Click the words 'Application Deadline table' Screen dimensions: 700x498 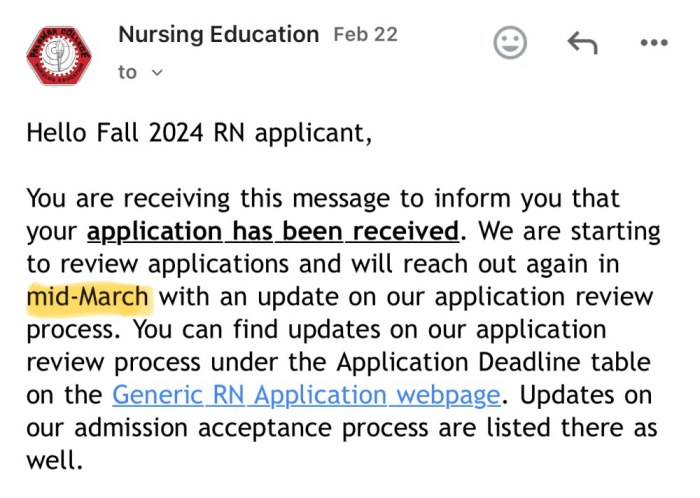tap(493, 362)
